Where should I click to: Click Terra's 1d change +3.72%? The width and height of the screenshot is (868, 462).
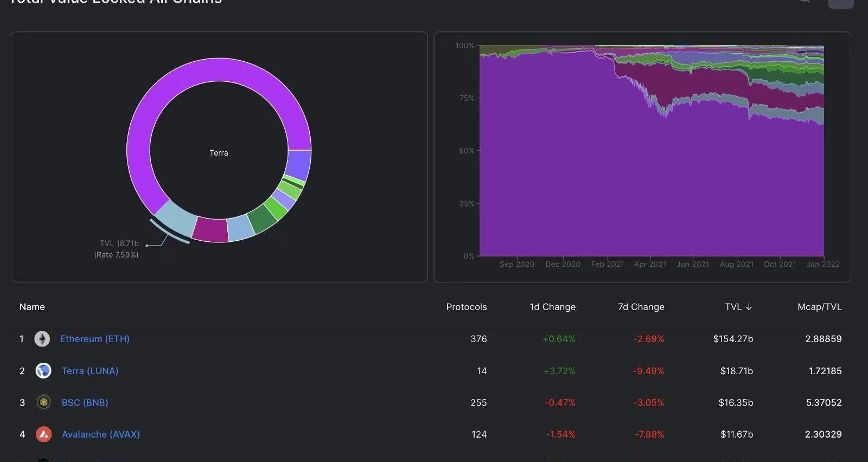coord(559,371)
